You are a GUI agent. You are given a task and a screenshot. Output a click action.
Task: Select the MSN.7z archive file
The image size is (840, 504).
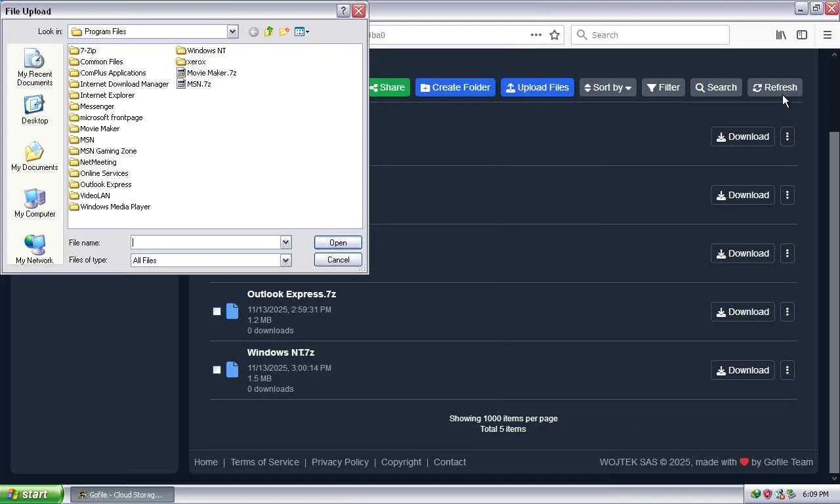tap(194, 84)
